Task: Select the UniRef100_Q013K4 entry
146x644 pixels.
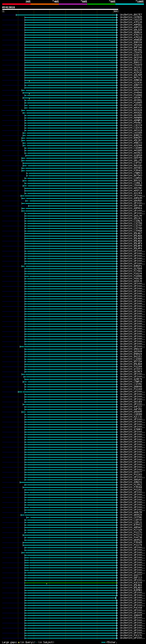Action: pos(131,193)
